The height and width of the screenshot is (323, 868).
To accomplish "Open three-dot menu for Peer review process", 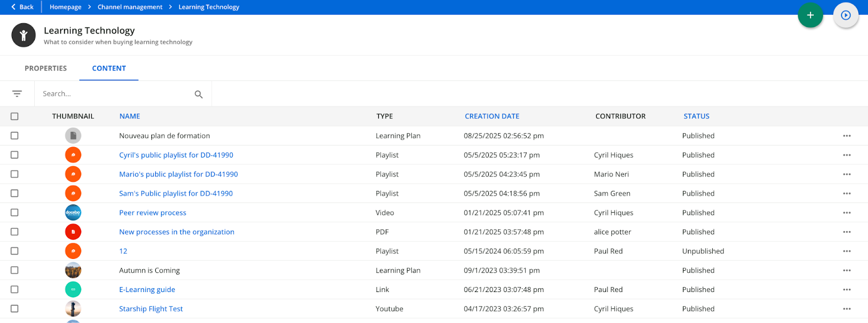I will pyautogui.click(x=846, y=213).
